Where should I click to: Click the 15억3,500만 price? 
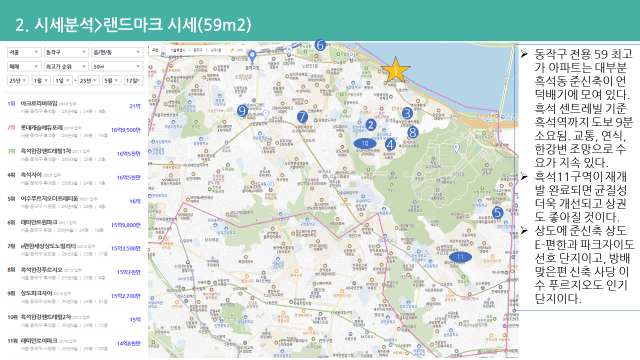[x=126, y=248]
